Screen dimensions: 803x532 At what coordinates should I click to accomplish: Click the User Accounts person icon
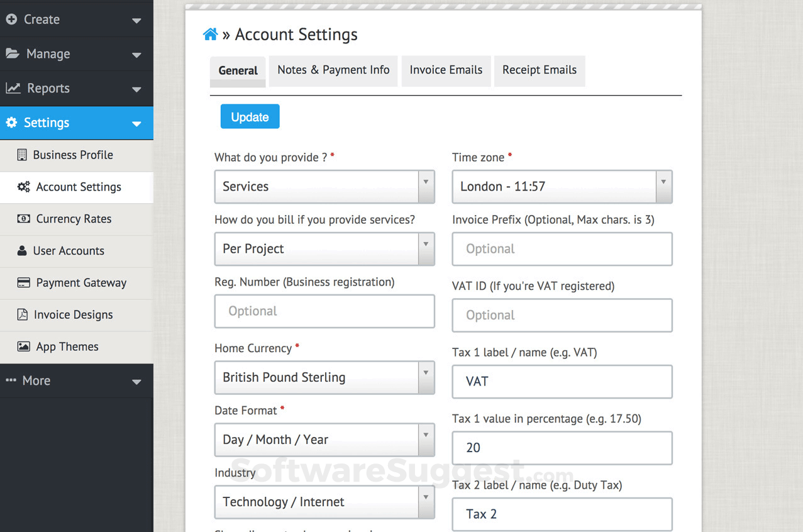[21, 251]
